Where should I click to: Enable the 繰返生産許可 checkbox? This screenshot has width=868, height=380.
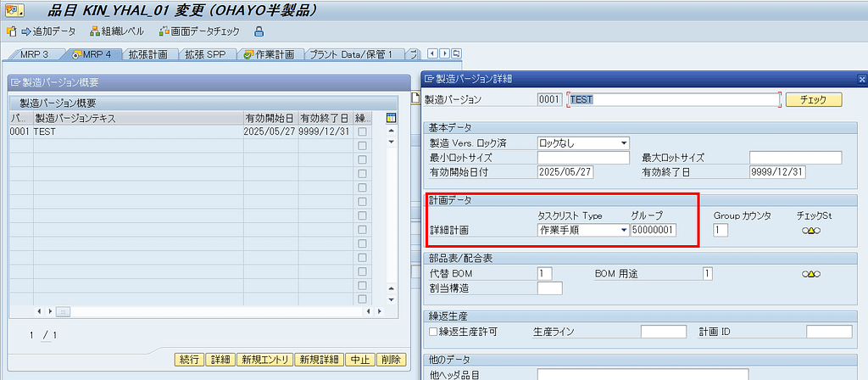tap(434, 331)
